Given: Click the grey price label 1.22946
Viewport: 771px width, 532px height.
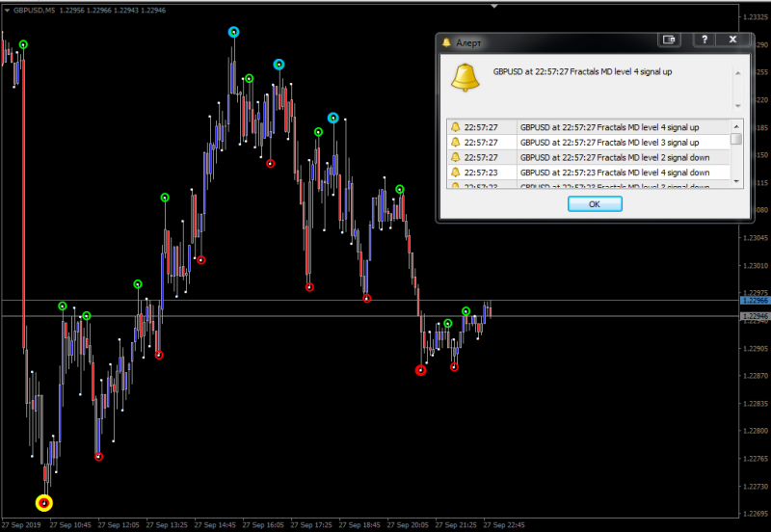Looking at the screenshot, I should [x=756, y=316].
